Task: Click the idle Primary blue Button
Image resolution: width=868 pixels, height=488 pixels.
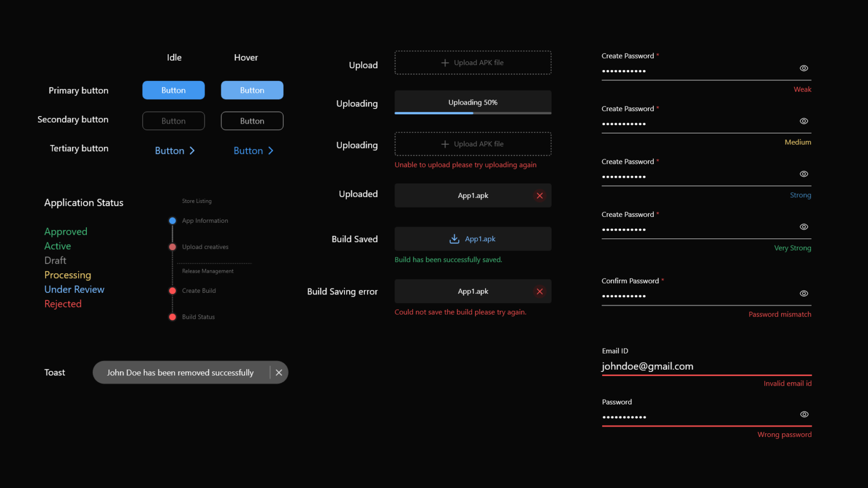Action: pyautogui.click(x=174, y=90)
